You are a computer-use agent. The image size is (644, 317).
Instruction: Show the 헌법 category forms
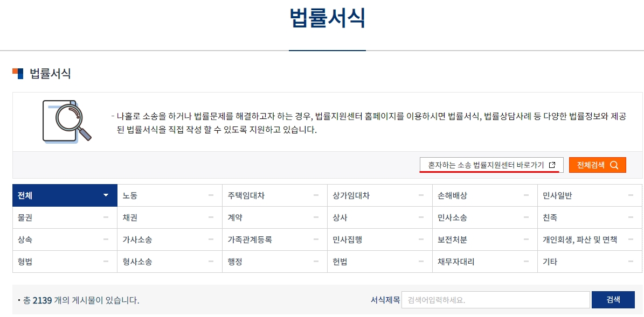pyautogui.click(x=380, y=262)
